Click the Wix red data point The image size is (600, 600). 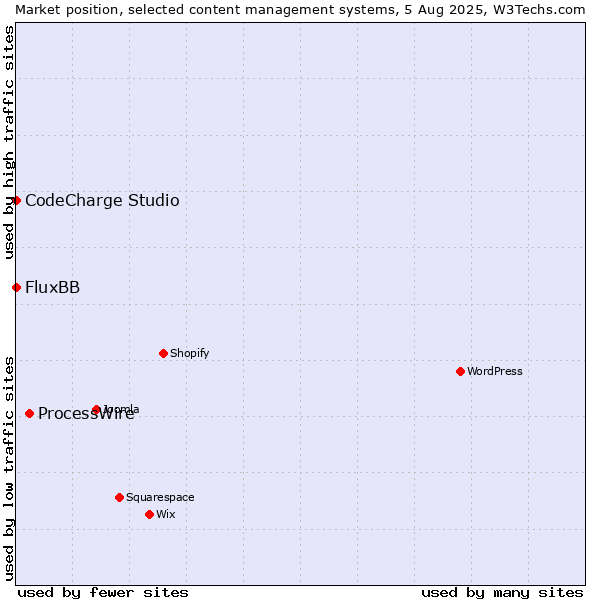click(150, 514)
